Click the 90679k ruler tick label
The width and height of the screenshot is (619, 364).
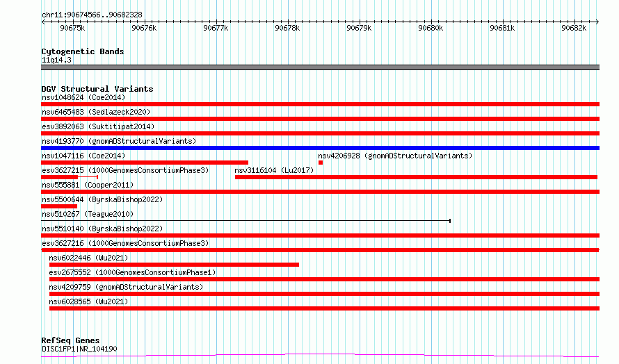coord(359,28)
